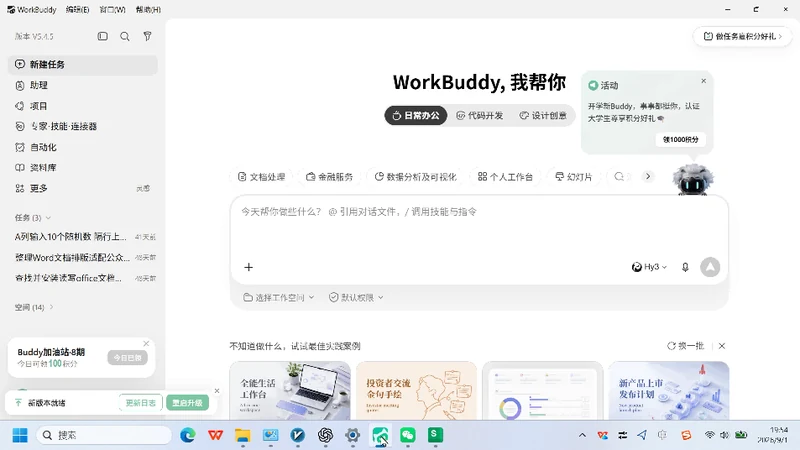Image resolution: width=800 pixels, height=450 pixels.
Task: Open 做任务赢积分好礼 link
Action: click(x=742, y=36)
